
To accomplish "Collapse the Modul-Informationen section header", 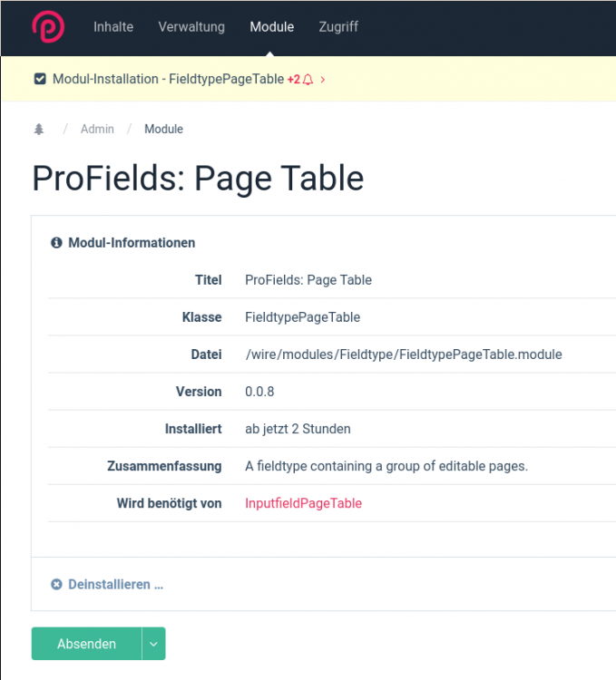I will pos(132,242).
